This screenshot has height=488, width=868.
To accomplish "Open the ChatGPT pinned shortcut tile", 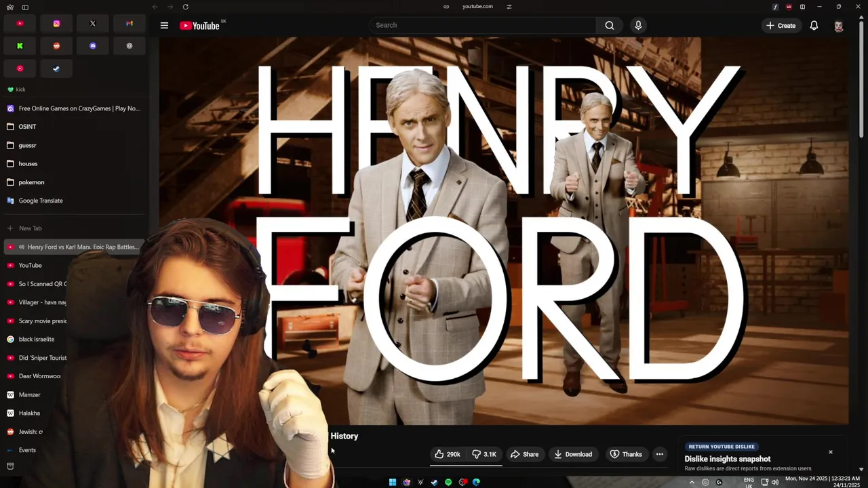I will point(129,46).
